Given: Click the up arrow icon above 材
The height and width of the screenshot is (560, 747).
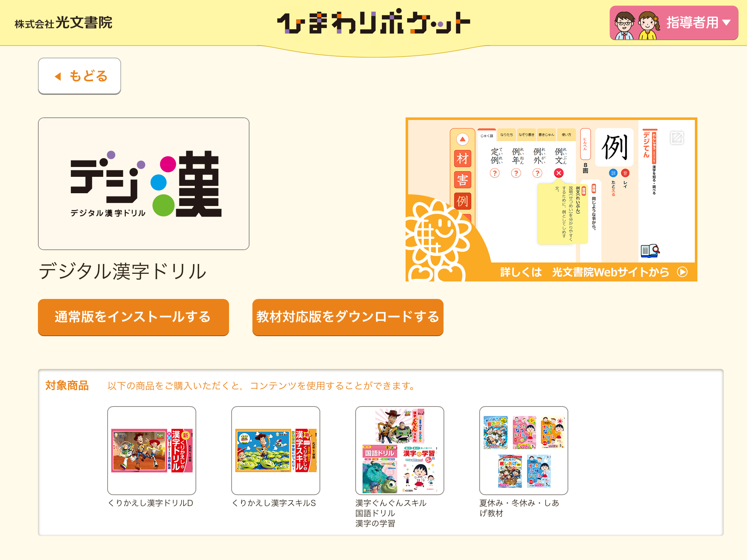Looking at the screenshot, I should click(x=462, y=139).
